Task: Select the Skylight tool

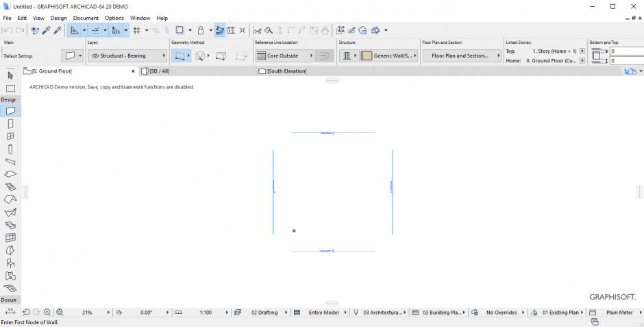Action: click(x=10, y=225)
